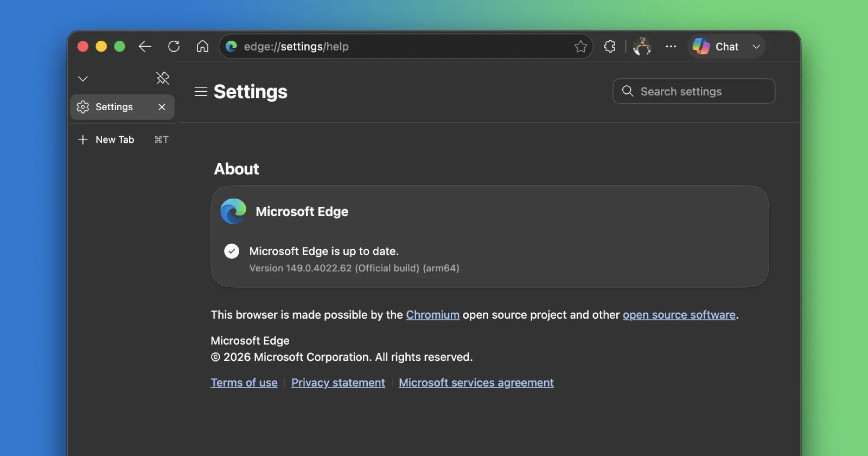
Task: Open the open source software link
Action: 679,315
